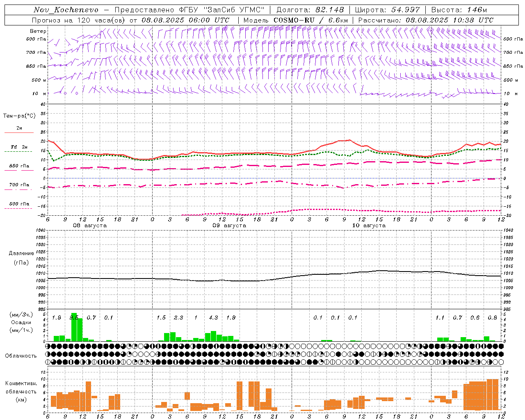The width and height of the screenshot is (525, 420).
Task: Select the 'Облачность' cloud cover label
Action: coord(21,356)
